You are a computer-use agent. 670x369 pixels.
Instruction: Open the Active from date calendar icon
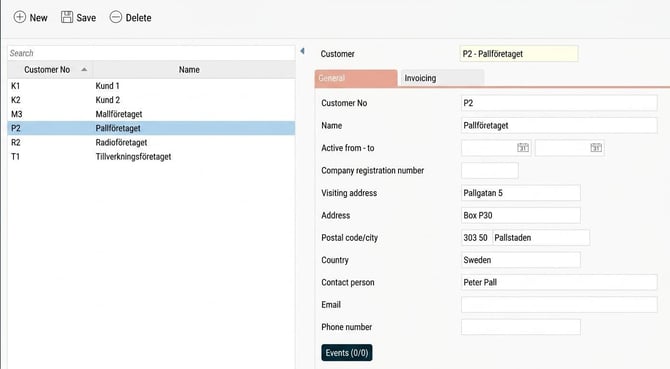click(x=523, y=148)
